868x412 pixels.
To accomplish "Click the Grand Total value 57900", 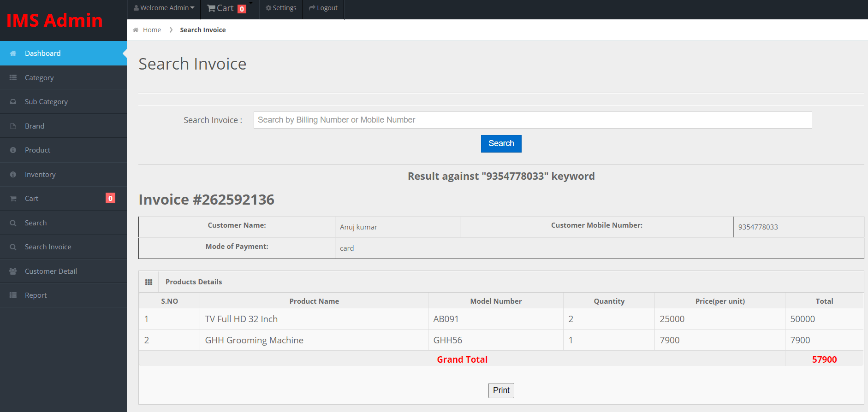I will coord(824,359).
